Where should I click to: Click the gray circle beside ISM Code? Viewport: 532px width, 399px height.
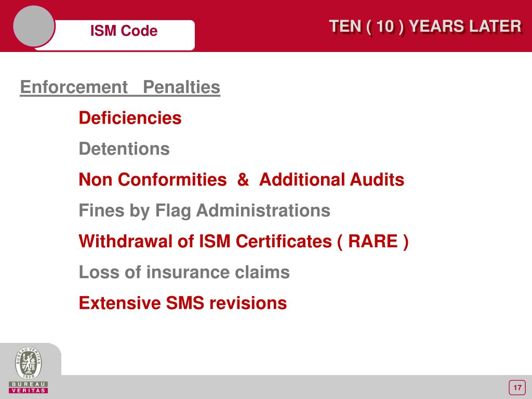coord(34,26)
